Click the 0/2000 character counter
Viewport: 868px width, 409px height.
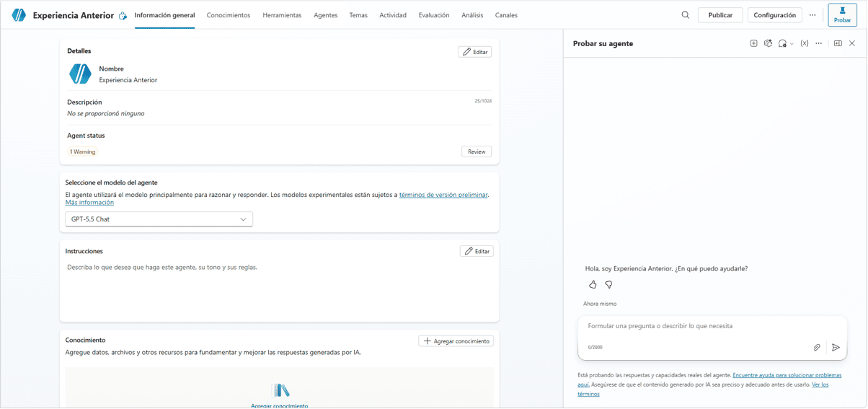click(x=595, y=347)
